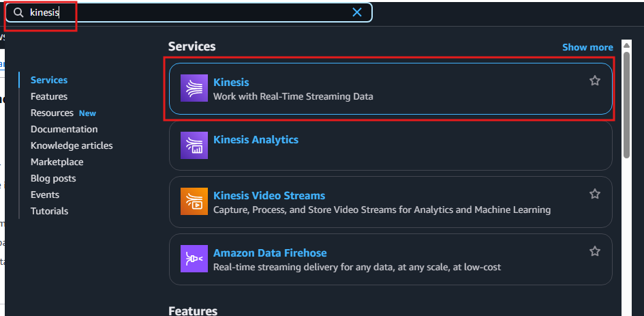Open Knowledge articles in the sidebar
Image resolution: width=644 pixels, height=316 pixels.
(72, 145)
